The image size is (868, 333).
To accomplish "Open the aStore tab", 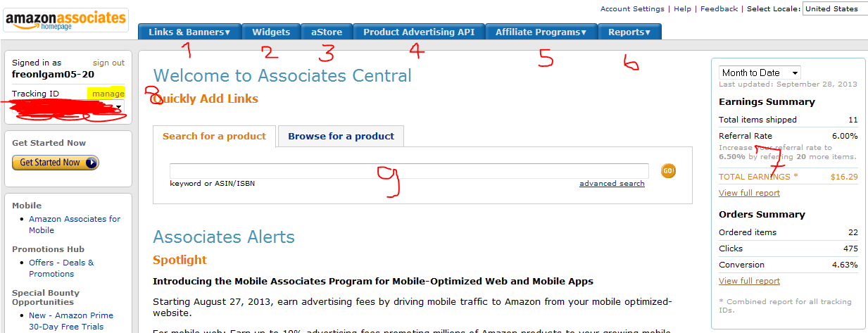I will click(327, 32).
